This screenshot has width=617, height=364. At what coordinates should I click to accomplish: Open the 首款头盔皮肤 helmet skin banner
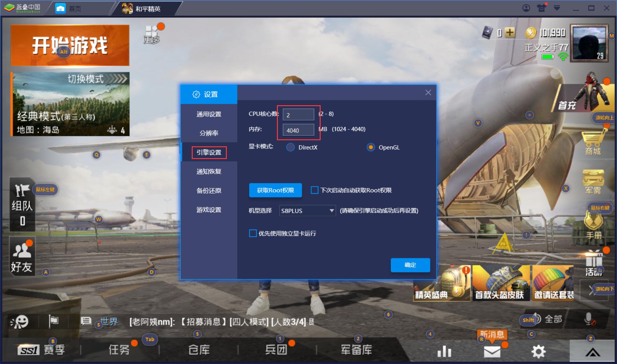point(501,284)
